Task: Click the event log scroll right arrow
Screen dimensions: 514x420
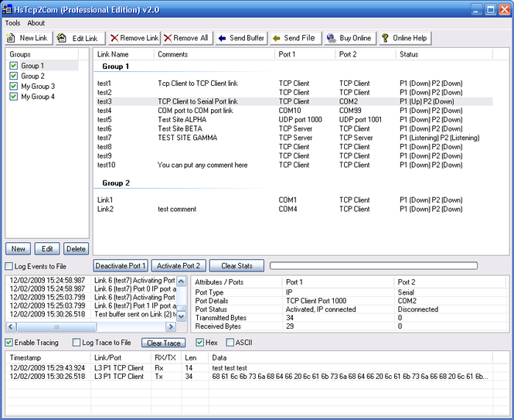Action: point(172,326)
